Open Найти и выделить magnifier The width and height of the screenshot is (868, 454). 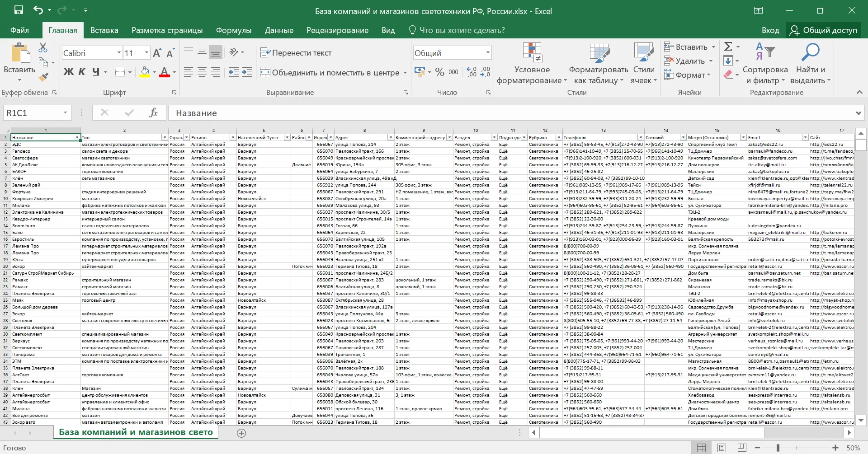(x=810, y=64)
